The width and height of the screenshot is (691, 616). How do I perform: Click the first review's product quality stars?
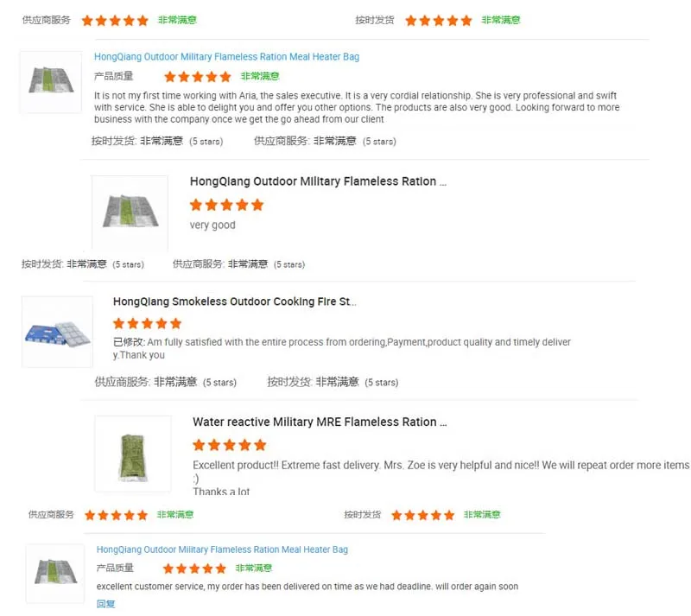coord(197,77)
